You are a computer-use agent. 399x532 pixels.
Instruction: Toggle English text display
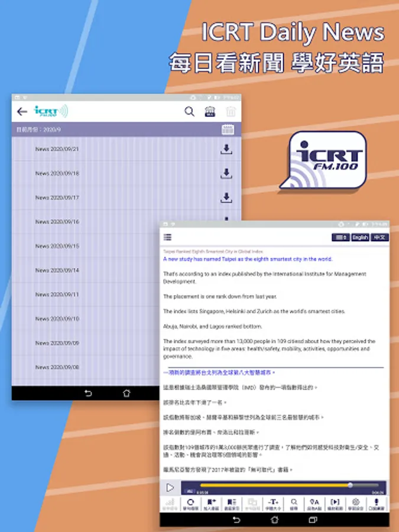pyautogui.click(x=360, y=237)
